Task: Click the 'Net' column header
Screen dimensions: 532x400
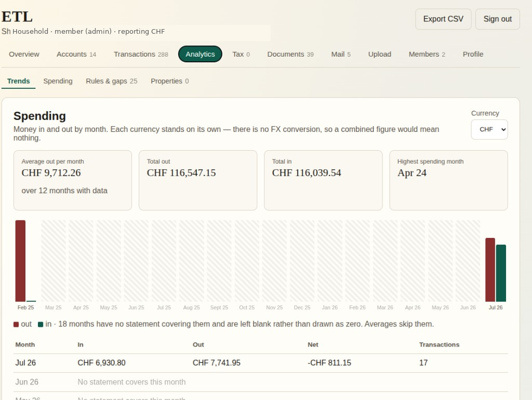Action: coord(313,345)
